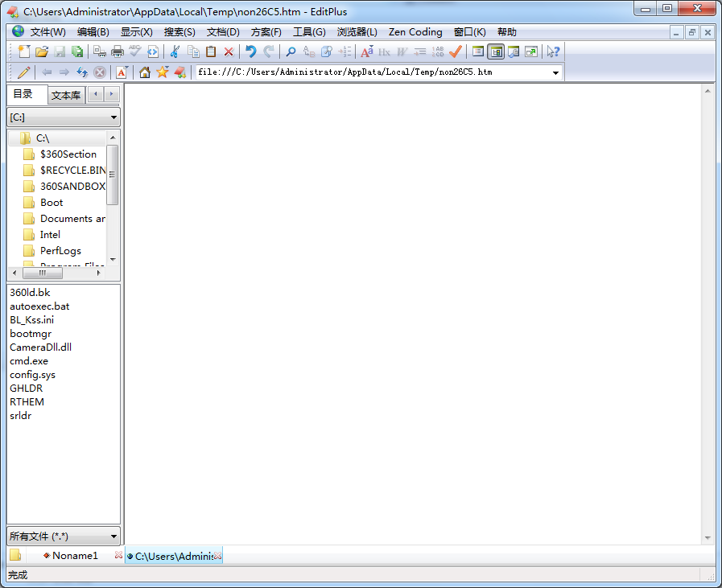Click the Edit source pencil icon
The width and height of the screenshot is (722, 588).
24,72
